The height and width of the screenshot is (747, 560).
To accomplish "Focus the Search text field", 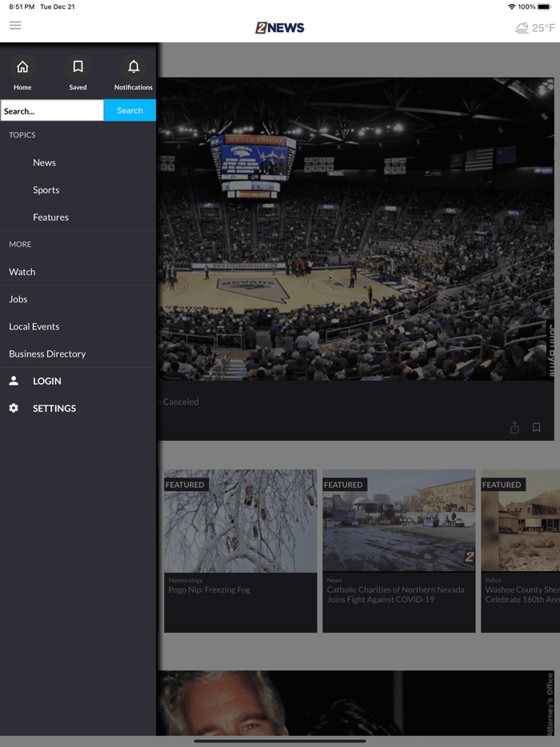I will pyautogui.click(x=52, y=110).
